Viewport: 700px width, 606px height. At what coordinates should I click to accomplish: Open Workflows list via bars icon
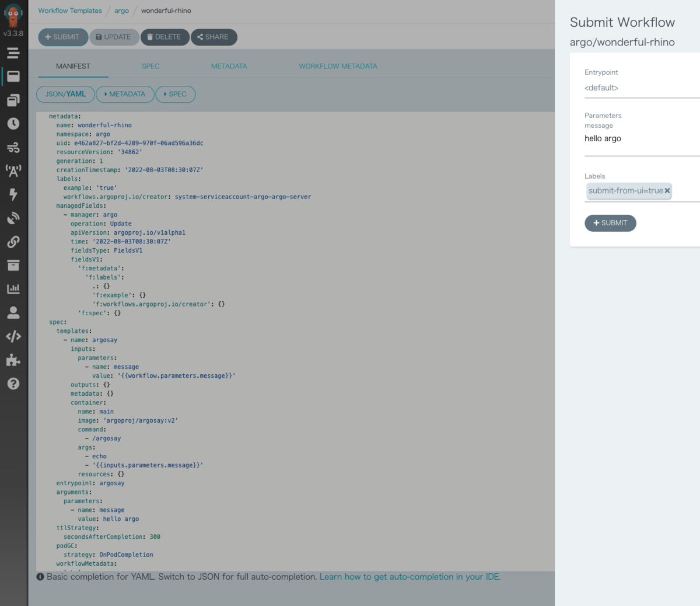coord(13,53)
